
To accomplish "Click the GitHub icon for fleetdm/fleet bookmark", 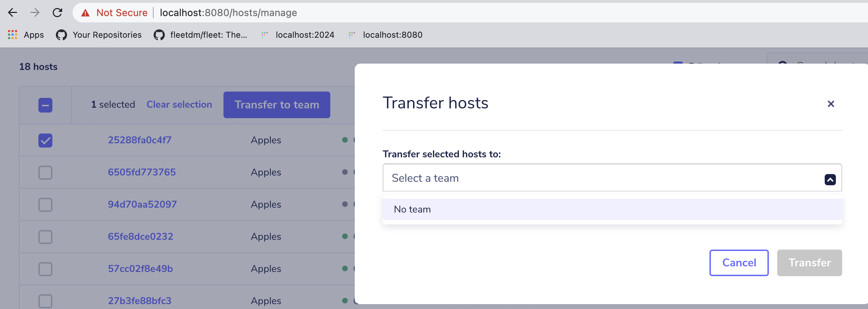I will pyautogui.click(x=159, y=35).
